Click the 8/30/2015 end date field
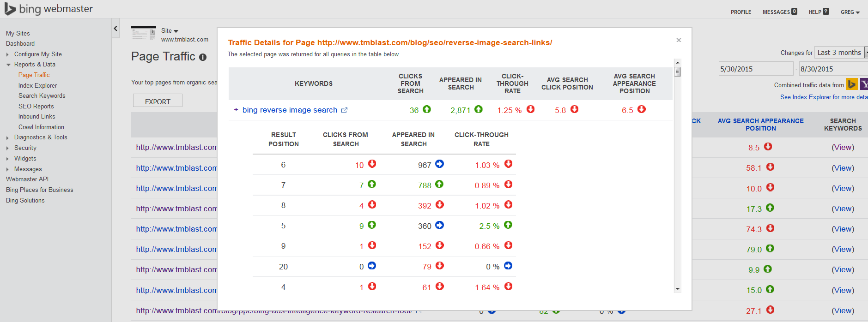 tap(834, 69)
